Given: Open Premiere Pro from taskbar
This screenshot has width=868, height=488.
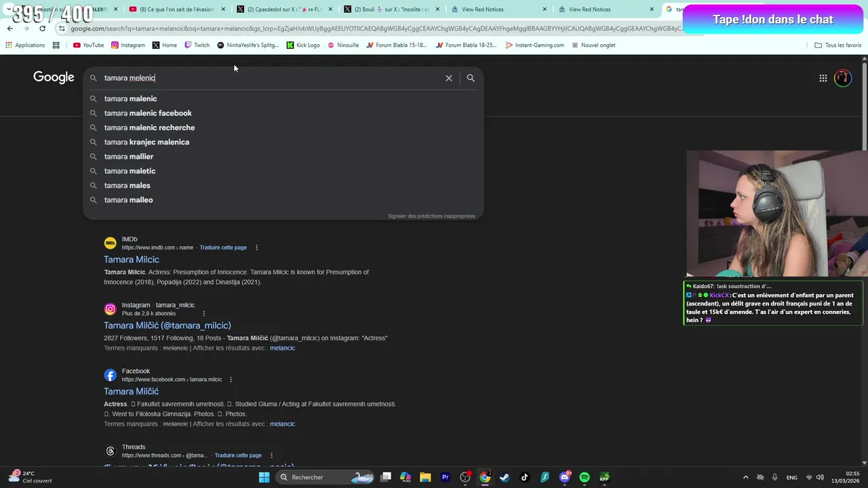Looking at the screenshot, I should 446,477.
